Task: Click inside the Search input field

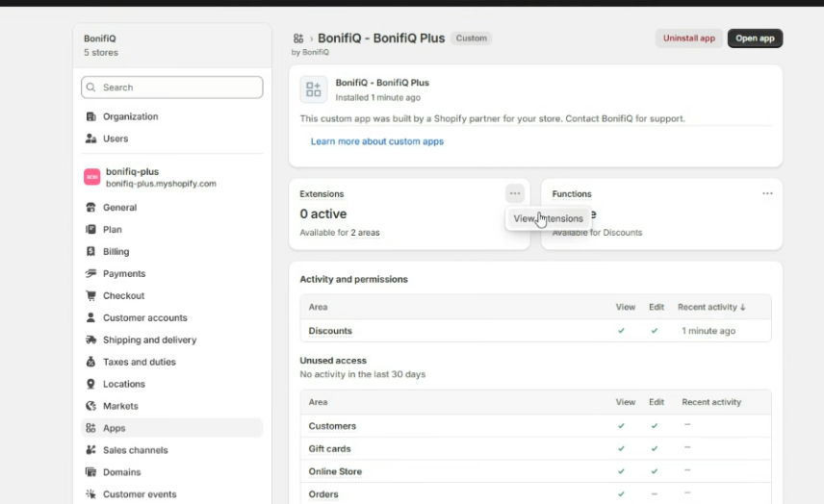Action: click(x=172, y=88)
